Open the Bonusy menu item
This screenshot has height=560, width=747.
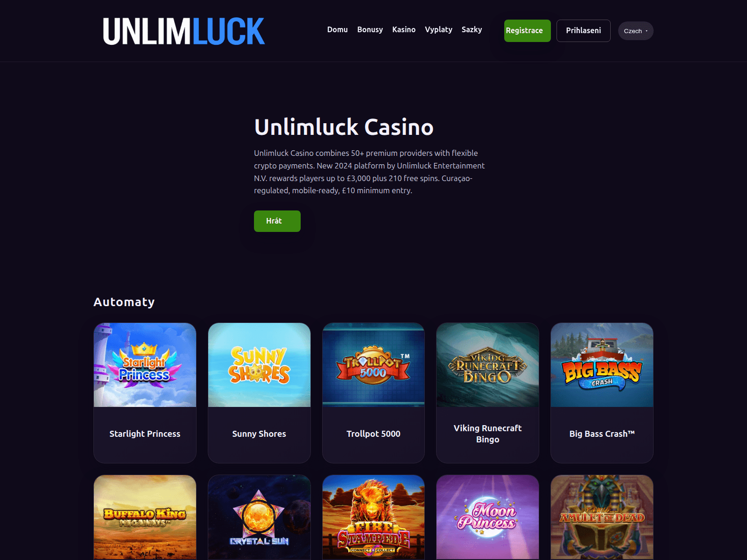(370, 29)
